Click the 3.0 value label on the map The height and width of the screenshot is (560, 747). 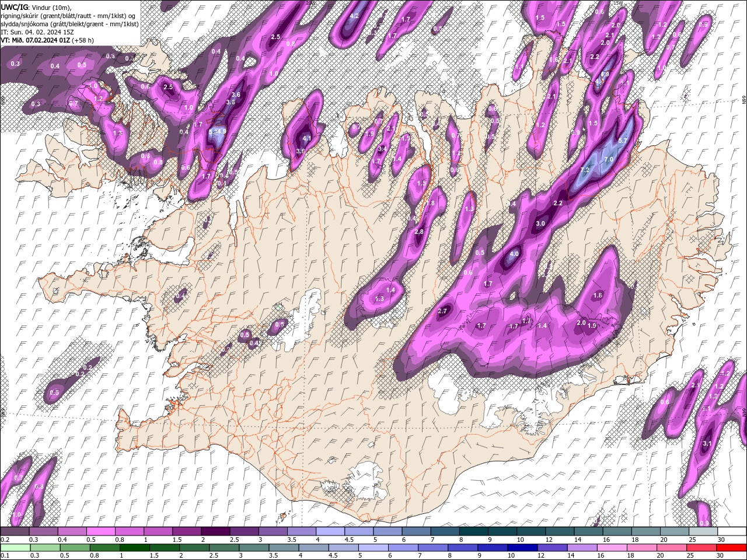540,223
